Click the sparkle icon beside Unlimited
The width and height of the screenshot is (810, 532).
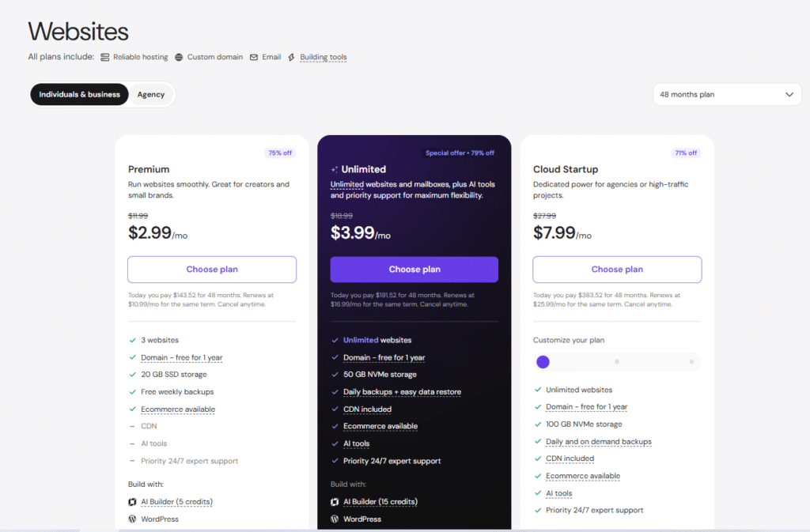(335, 169)
